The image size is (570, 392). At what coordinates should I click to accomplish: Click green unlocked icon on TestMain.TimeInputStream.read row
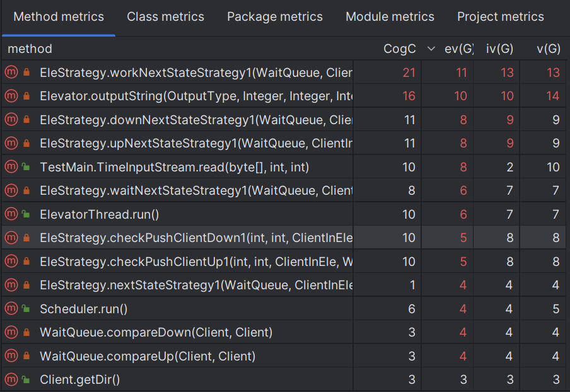click(x=26, y=167)
